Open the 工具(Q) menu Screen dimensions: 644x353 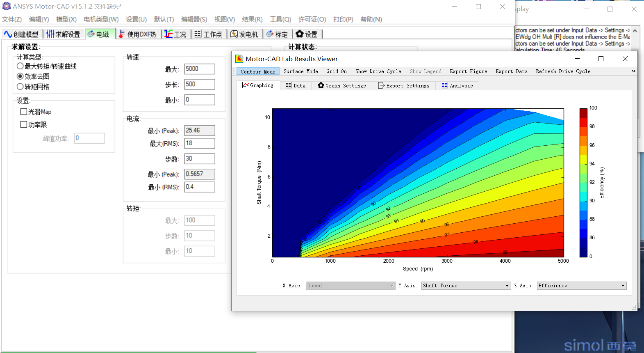280,19
